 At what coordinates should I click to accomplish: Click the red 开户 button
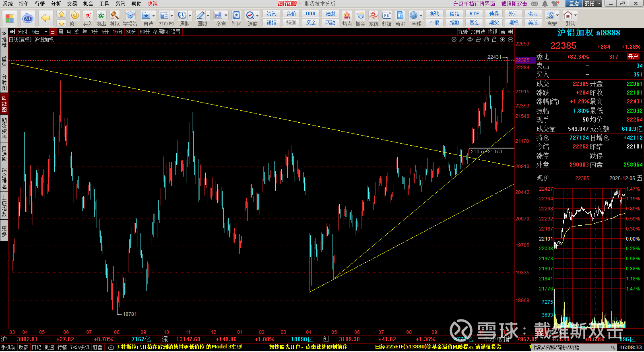click(x=633, y=57)
